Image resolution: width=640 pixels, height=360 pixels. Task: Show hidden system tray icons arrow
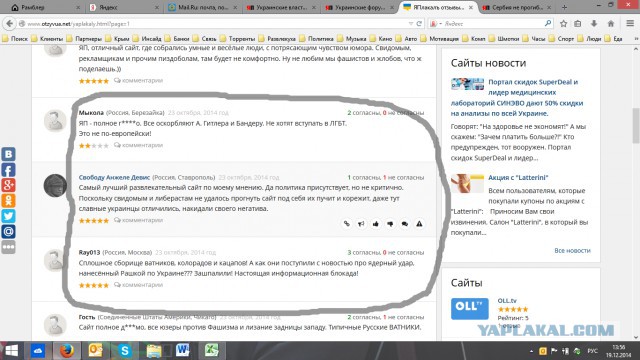(x=531, y=351)
